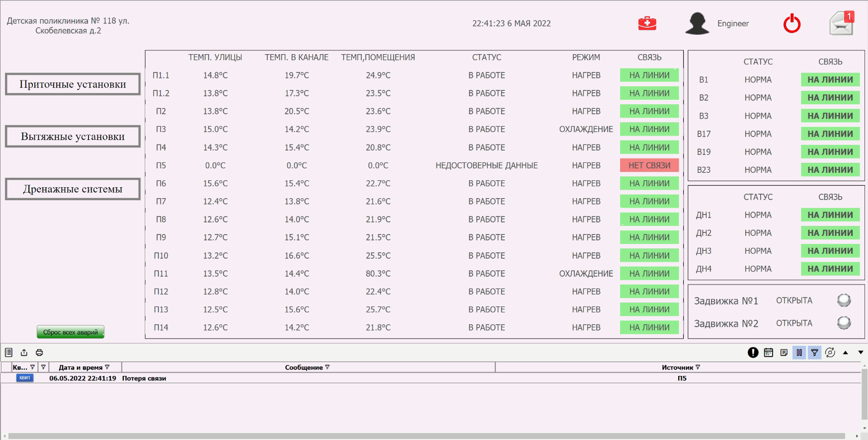Click the date and time 22:41:23 6 МАЯ 2022
The width and height of the screenshot is (868, 440).
[511, 23]
